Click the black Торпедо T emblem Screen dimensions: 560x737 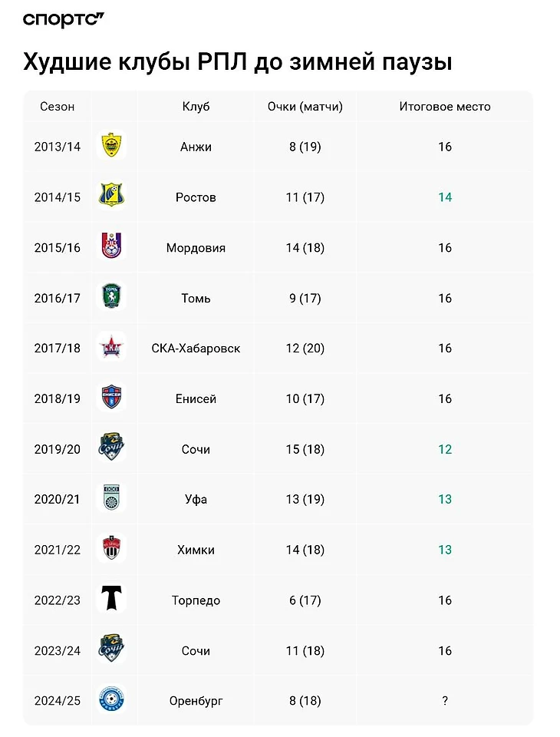tap(112, 599)
